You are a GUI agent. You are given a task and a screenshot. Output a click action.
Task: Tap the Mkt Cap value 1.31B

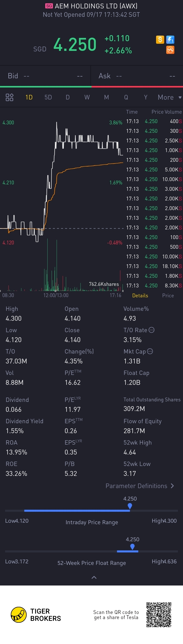point(132,361)
